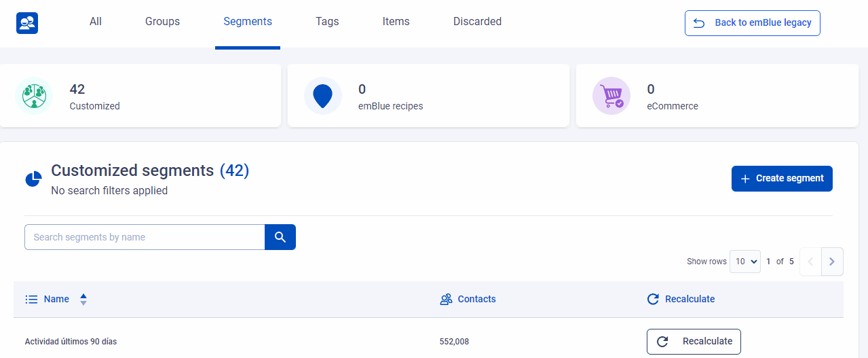Click the emBlue contacts logo icon
The image size is (868, 358).
(x=27, y=23)
